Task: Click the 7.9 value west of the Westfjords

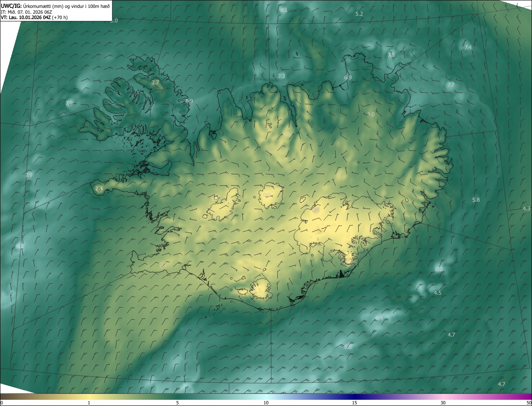Action: (69, 103)
